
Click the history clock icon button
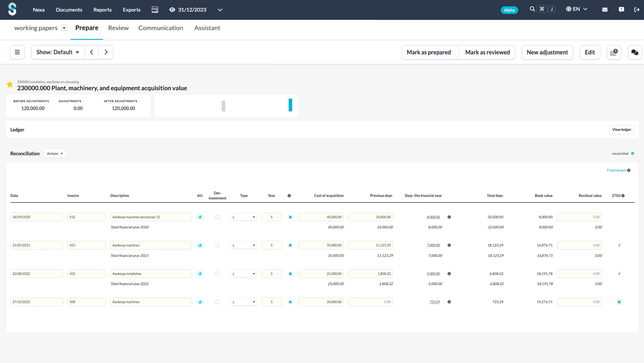(x=614, y=53)
